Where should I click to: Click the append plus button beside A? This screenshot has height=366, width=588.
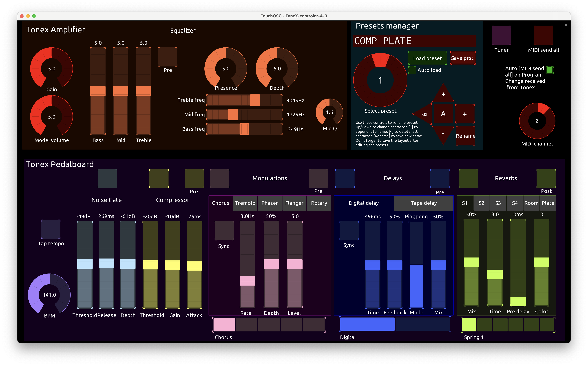[464, 114]
